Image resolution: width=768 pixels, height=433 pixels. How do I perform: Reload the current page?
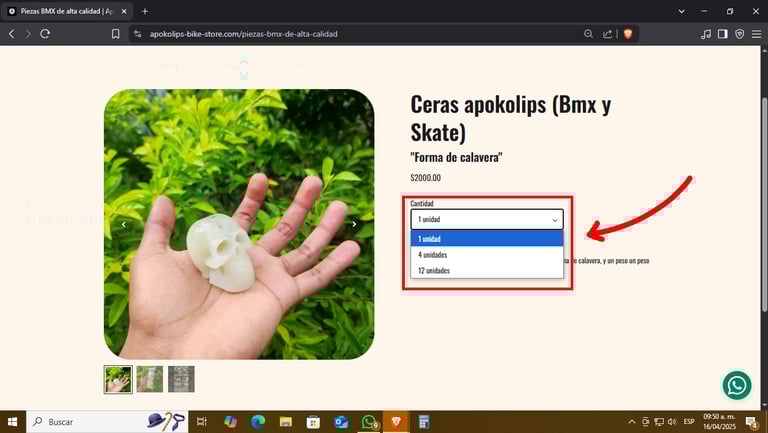coord(45,34)
